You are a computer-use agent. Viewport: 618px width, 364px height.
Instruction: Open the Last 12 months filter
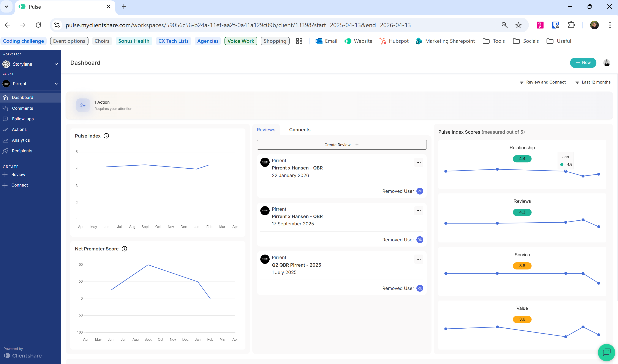click(x=593, y=82)
